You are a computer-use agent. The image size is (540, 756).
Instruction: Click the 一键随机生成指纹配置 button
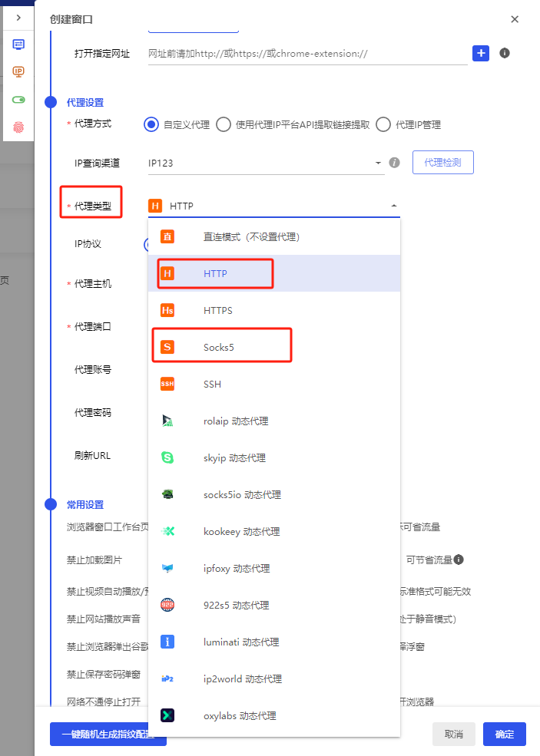[108, 735]
